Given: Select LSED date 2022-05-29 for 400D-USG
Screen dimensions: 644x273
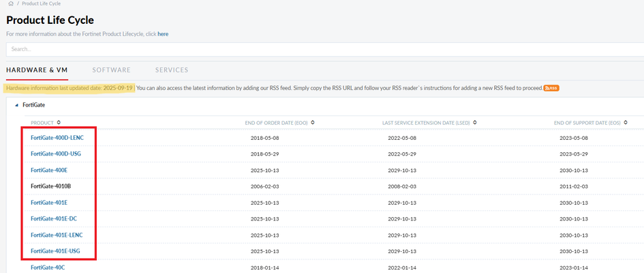Looking at the screenshot, I should [402, 154].
